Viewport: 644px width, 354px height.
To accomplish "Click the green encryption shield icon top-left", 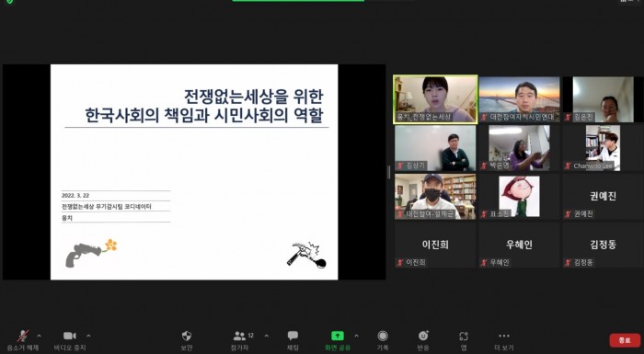I will [9, 1].
